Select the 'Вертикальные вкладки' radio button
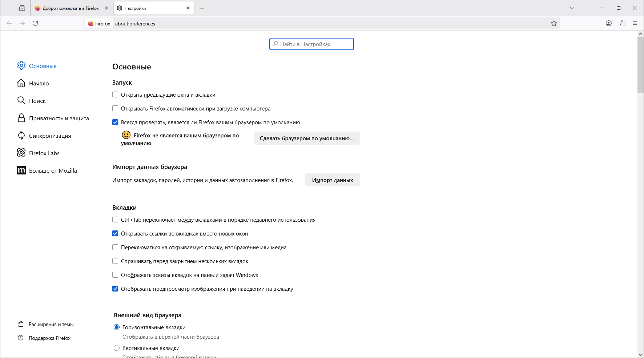 point(117,348)
